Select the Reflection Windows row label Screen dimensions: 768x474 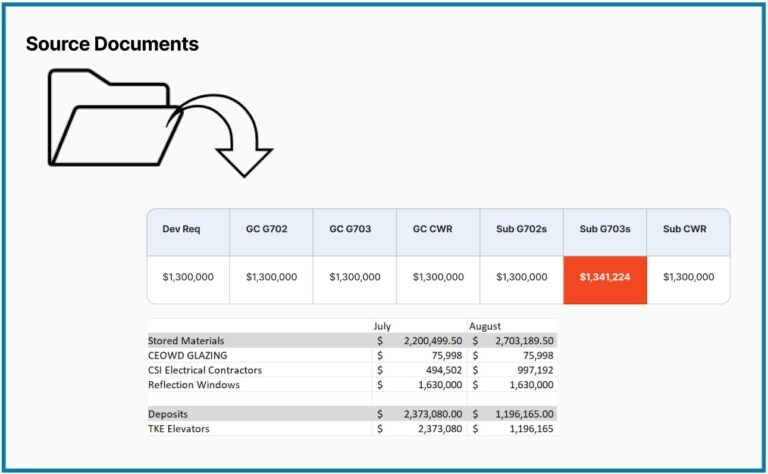pos(194,385)
